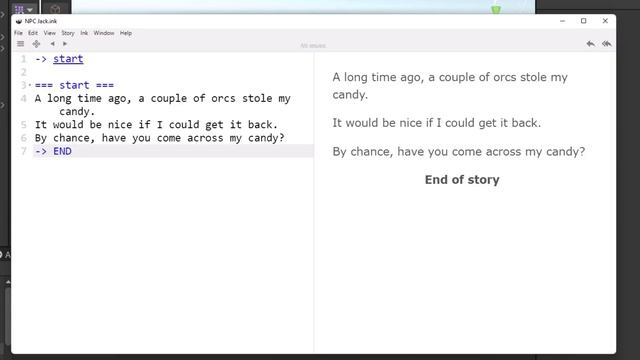This screenshot has height=360, width=640.
Task: Click editor line 'By chance, have you come across'
Action: (x=160, y=138)
